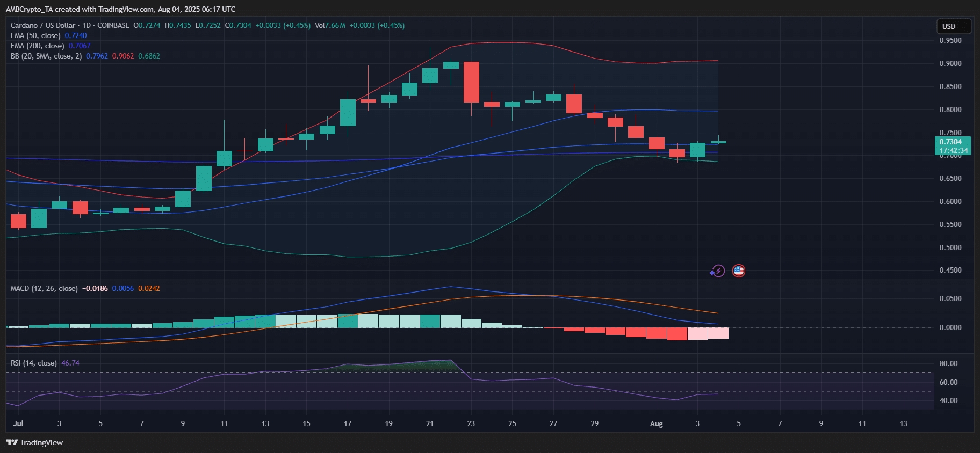Click the 0.0500 level on the MACD scale
Viewport: 980px width, 453px height.
950,298
